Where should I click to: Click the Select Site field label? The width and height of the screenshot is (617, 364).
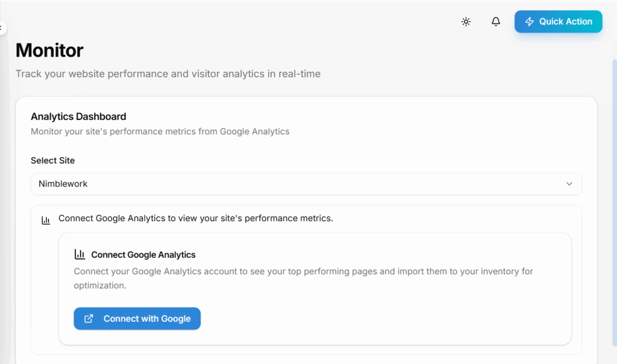[x=53, y=160]
